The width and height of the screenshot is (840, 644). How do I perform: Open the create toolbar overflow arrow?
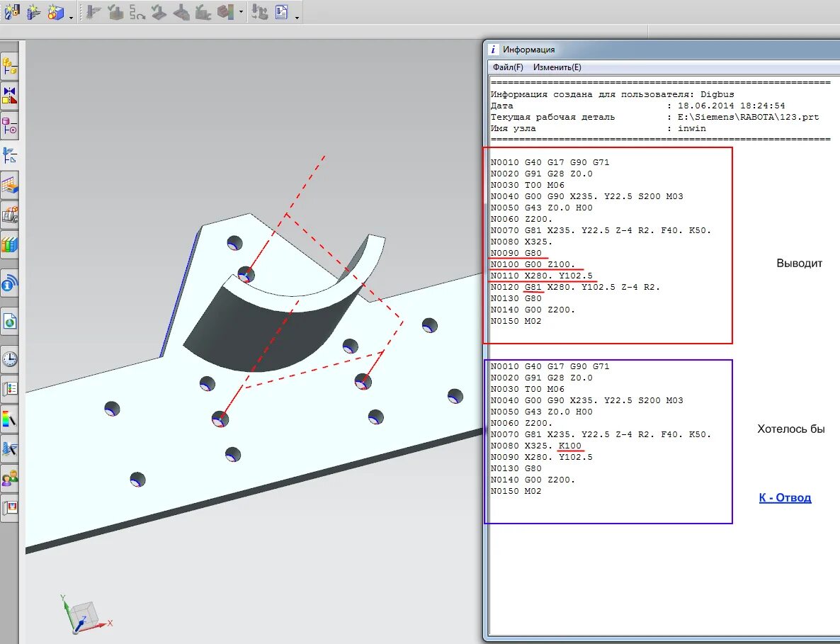(x=72, y=17)
